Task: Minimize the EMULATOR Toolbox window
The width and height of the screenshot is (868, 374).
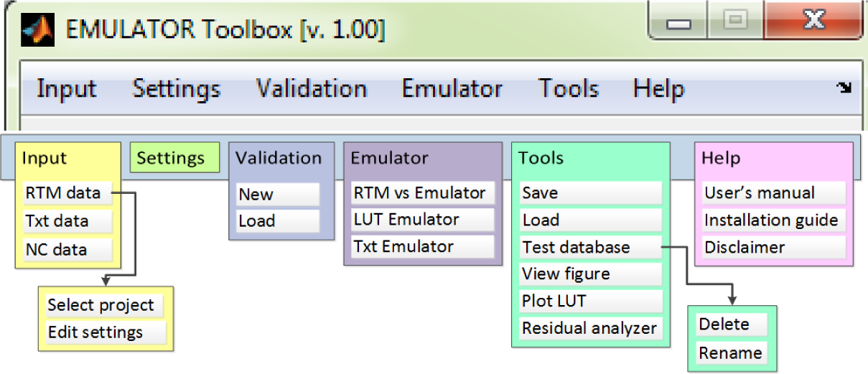Action: pyautogui.click(x=677, y=22)
